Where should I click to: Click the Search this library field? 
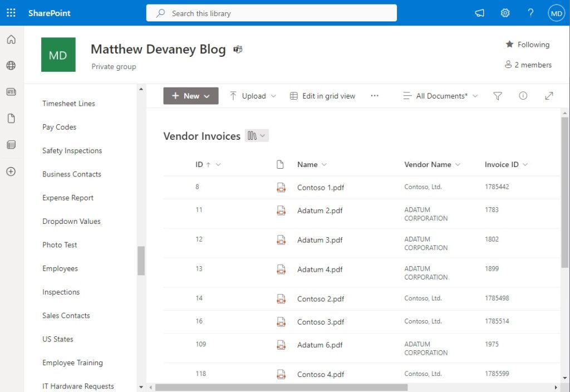tap(271, 13)
